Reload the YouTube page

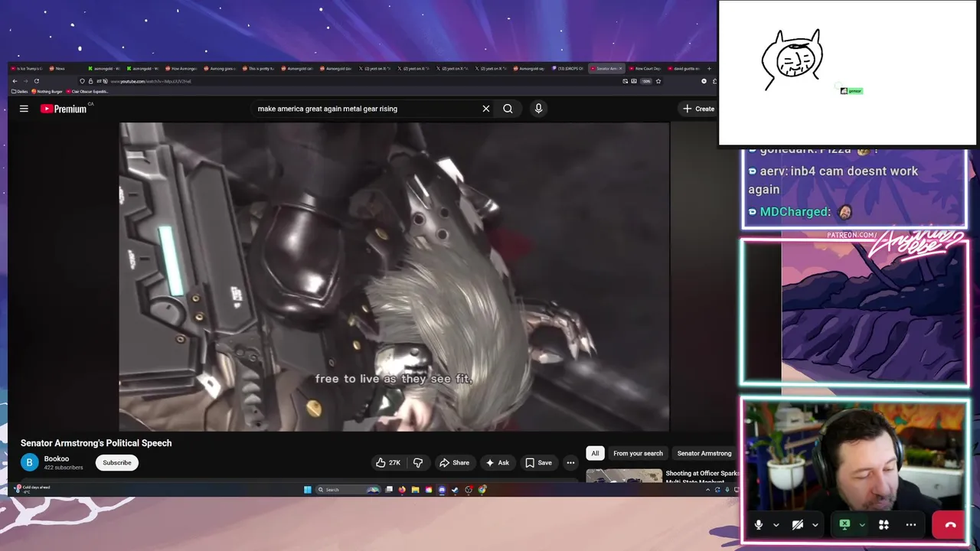[x=36, y=81]
